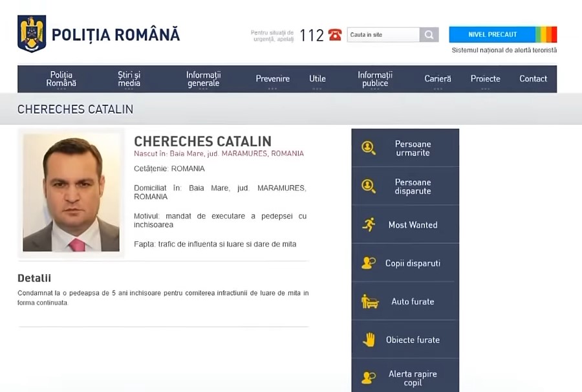Viewport: 582px width, 392px height.
Task: Expand the Informații publice menu
Action: (375, 79)
